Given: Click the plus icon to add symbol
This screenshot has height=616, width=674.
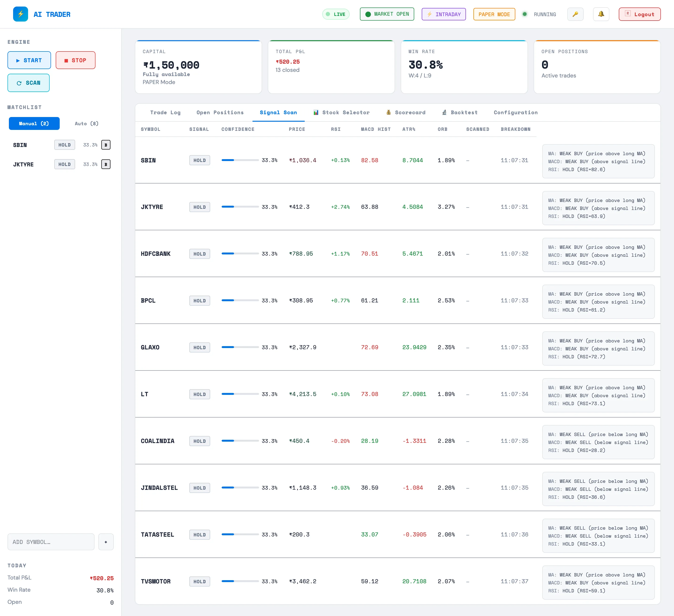Looking at the screenshot, I should click(x=106, y=542).
